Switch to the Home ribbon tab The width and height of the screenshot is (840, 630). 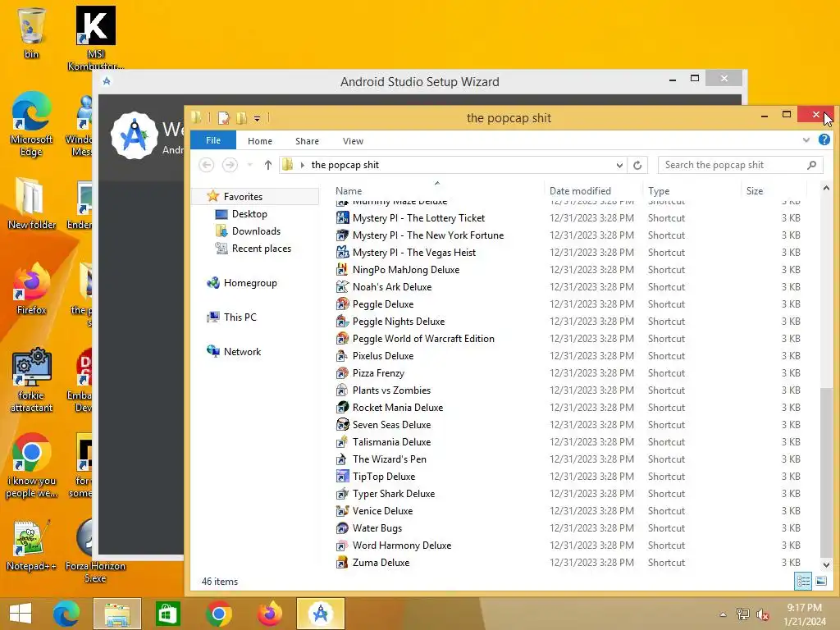tap(260, 141)
